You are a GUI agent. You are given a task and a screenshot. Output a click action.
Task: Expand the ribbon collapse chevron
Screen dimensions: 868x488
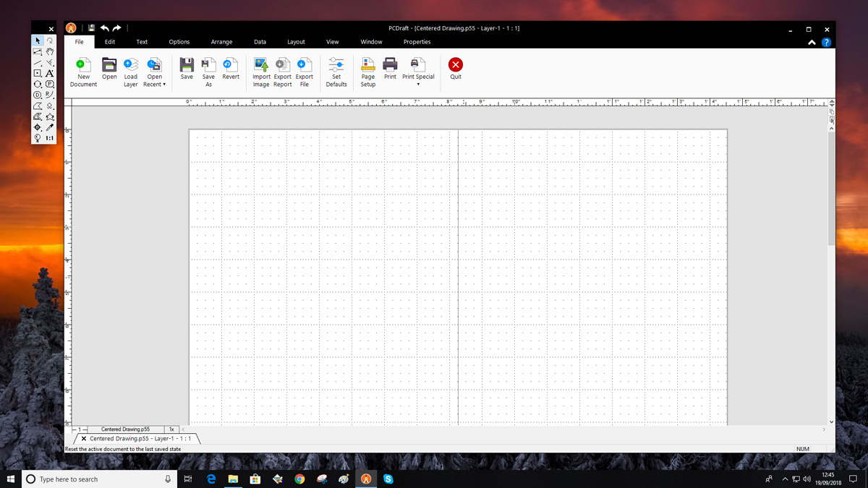[x=812, y=41]
